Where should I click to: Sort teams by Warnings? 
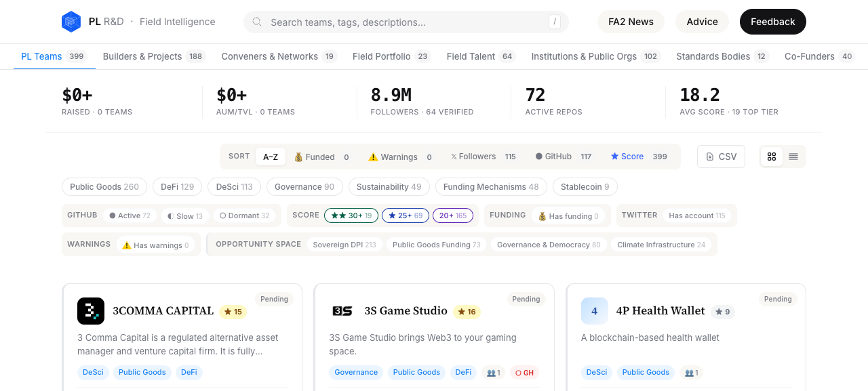pos(400,157)
